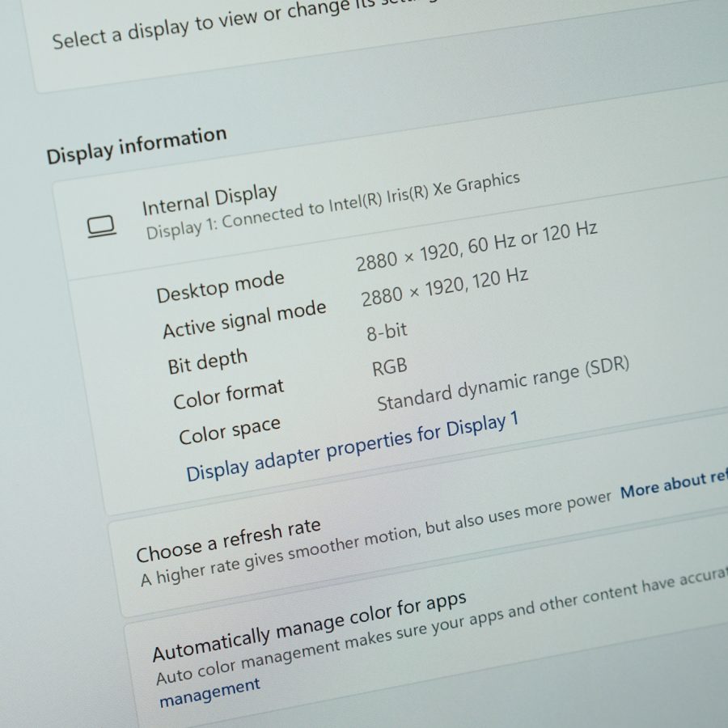Click 'Automatically manage color for apps' title

(310, 627)
